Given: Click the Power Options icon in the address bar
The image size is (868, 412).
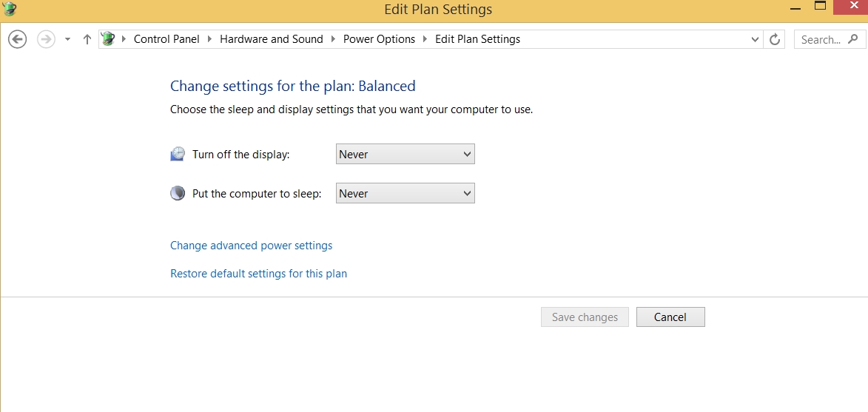Looking at the screenshot, I should (x=108, y=39).
